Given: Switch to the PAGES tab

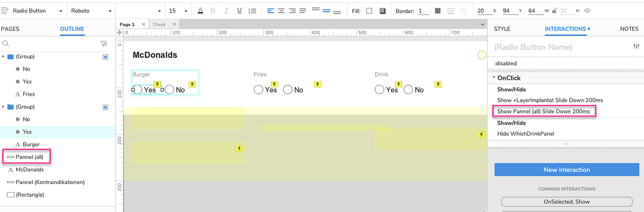Looking at the screenshot, I should pyautogui.click(x=10, y=29).
